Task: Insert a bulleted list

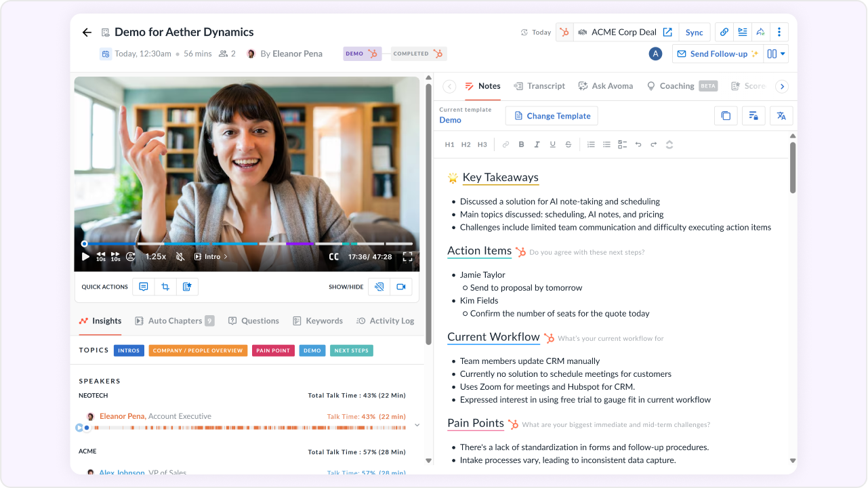Action: coord(606,144)
